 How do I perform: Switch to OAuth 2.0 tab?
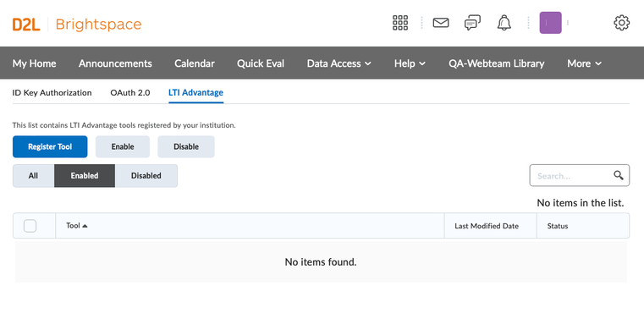pos(130,93)
